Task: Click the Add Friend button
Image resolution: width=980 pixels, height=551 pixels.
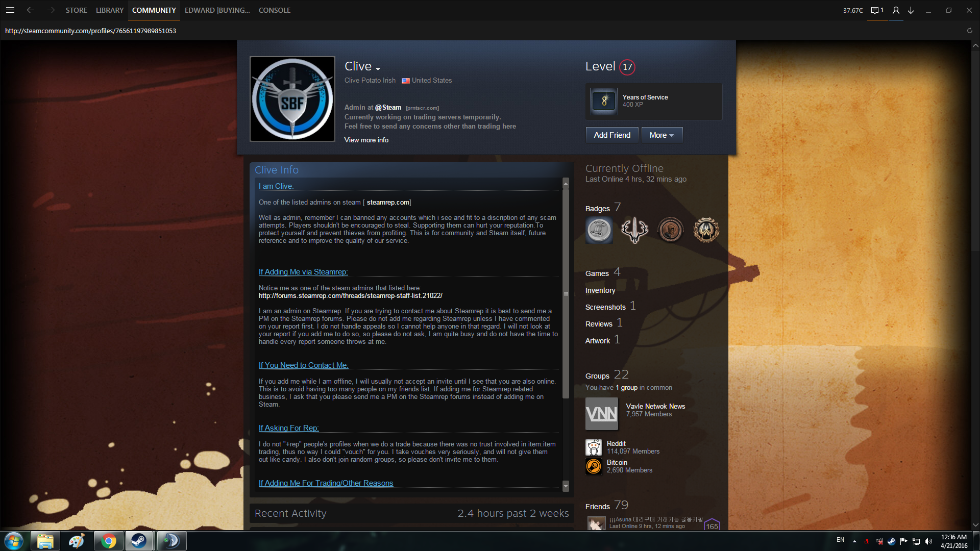Action: click(x=611, y=135)
